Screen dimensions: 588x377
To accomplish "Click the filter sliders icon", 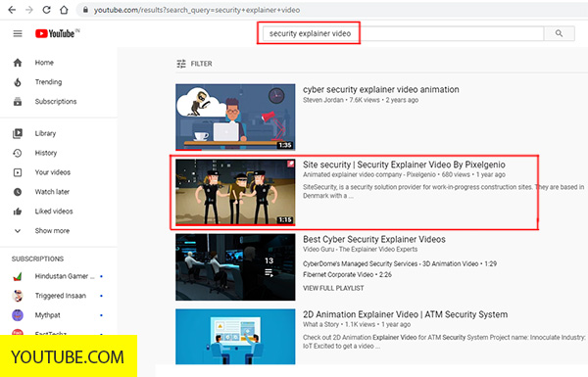I will click(181, 64).
